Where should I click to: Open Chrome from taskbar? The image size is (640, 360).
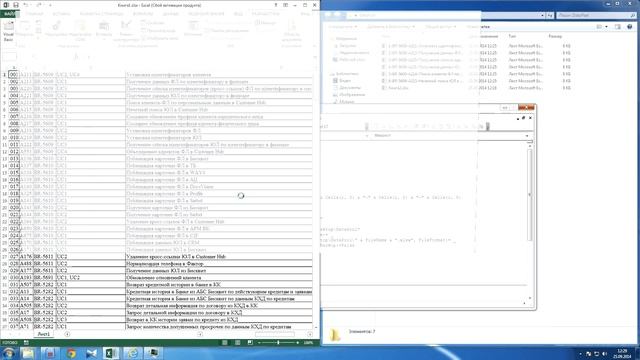tap(71, 353)
